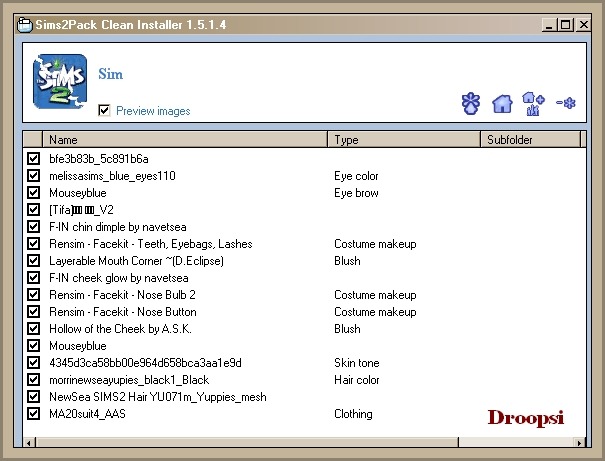
Task: Sort by the Name column header
Action: coord(185,139)
